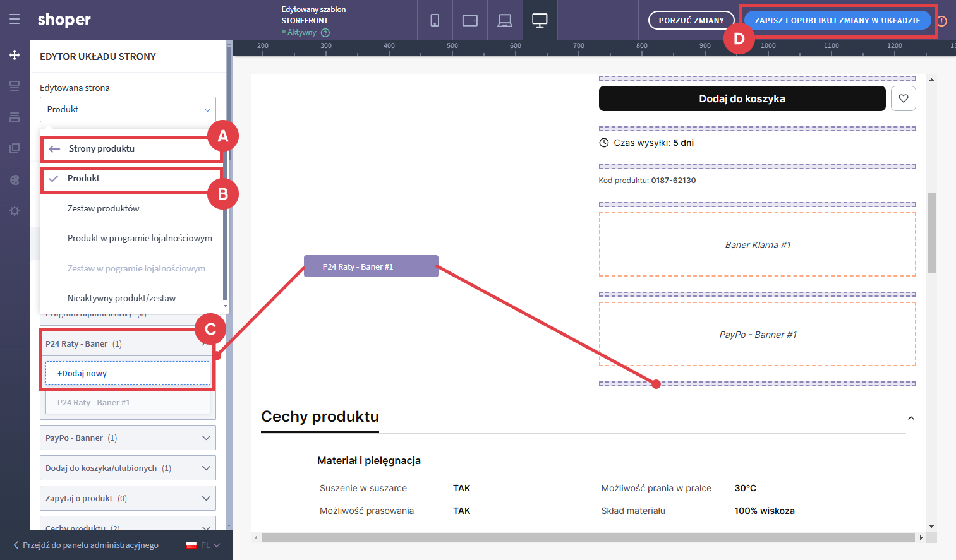The image size is (956, 560).
Task: Save and publish layout changes
Action: (837, 20)
